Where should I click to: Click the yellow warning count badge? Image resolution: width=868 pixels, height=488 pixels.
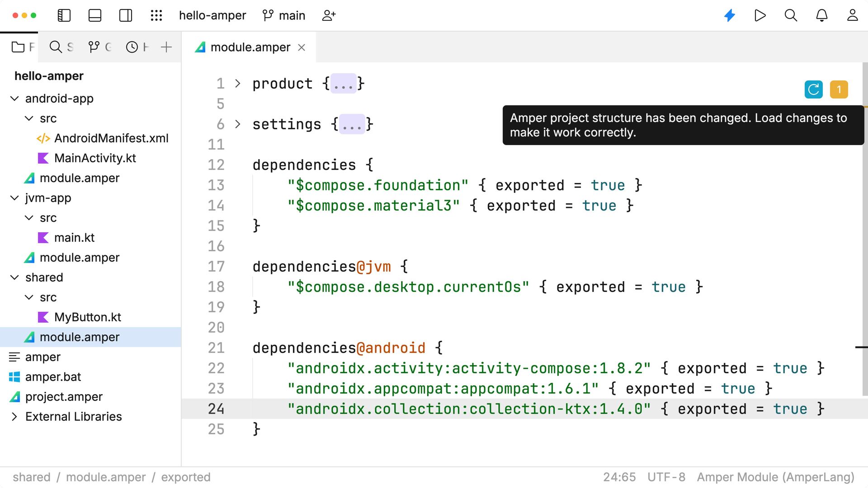click(x=839, y=89)
